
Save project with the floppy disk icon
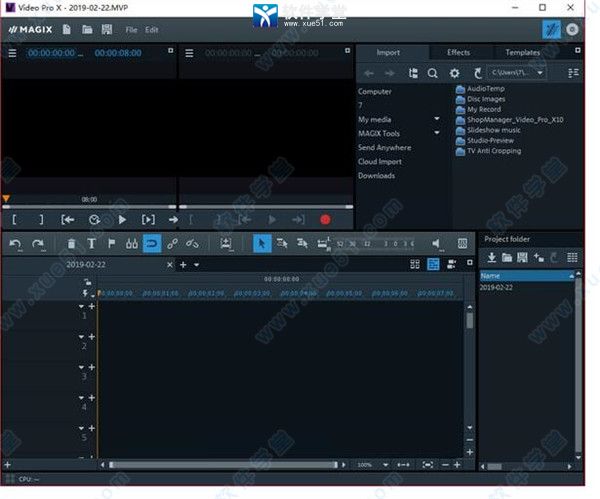point(107,29)
